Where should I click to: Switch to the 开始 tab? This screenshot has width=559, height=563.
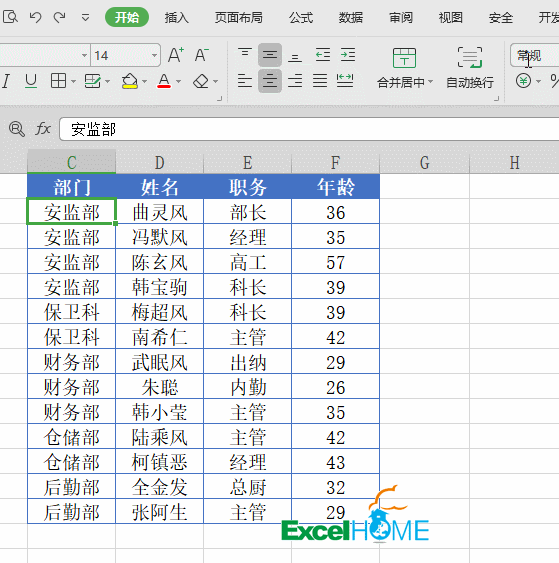pos(127,17)
